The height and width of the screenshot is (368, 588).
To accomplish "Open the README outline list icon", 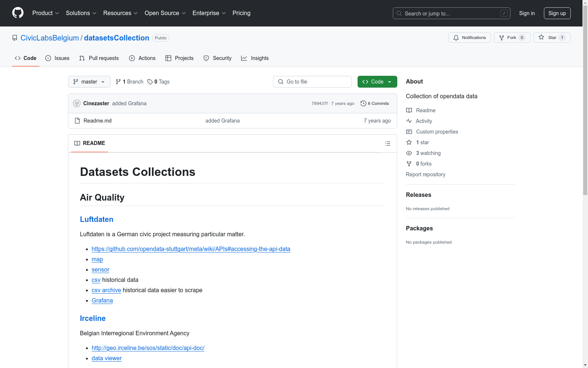I will 388,144.
